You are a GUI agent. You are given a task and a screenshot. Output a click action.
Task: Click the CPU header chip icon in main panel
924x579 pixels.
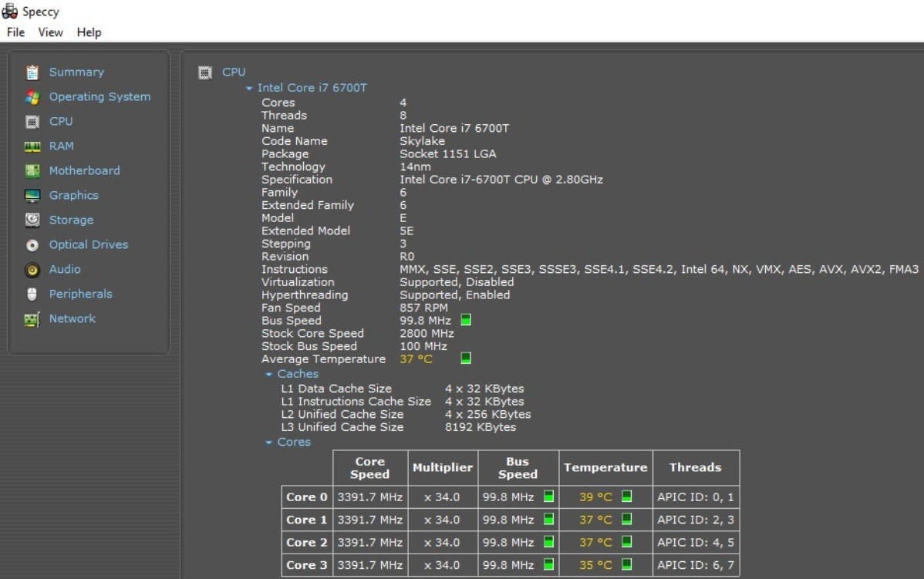[x=205, y=73]
